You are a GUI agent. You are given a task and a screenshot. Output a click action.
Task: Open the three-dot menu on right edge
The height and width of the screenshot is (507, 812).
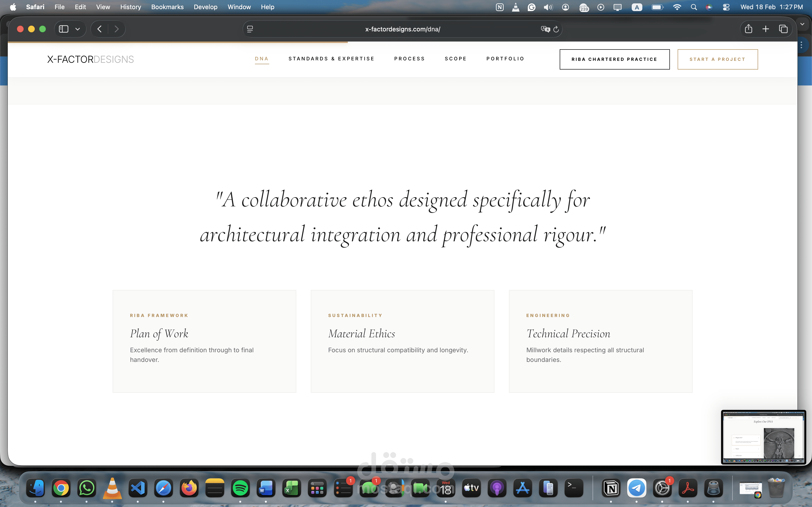coord(801,45)
